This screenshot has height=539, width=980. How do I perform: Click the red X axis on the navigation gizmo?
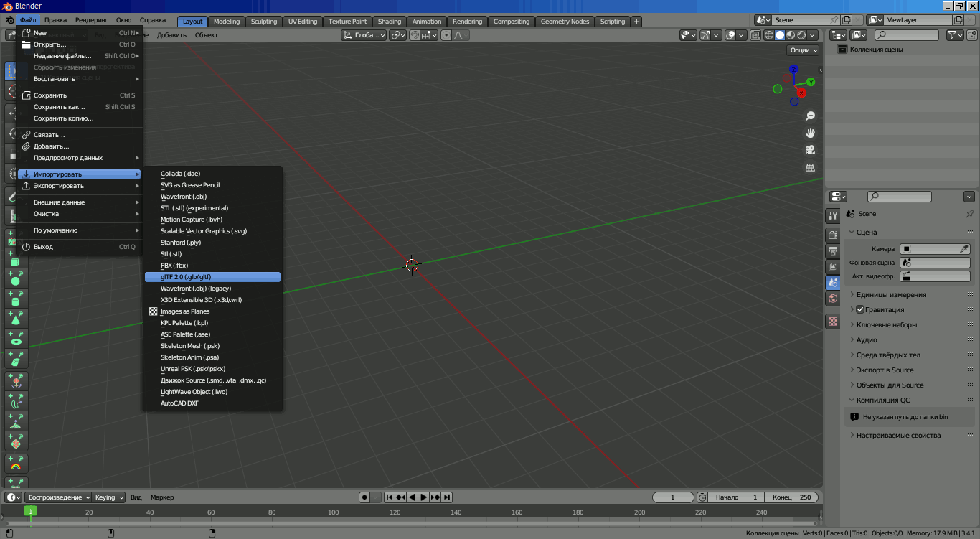pyautogui.click(x=801, y=93)
